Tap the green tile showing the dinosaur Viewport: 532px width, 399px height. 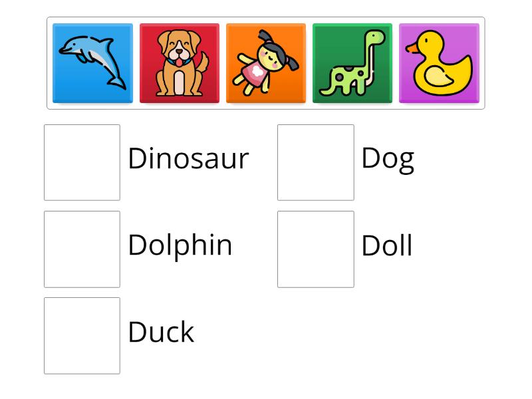click(x=352, y=63)
